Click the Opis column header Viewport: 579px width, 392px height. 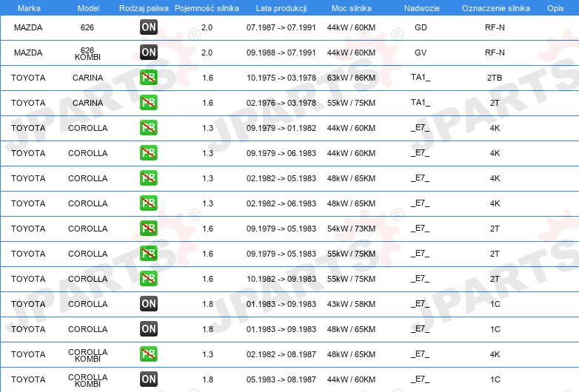pos(555,8)
